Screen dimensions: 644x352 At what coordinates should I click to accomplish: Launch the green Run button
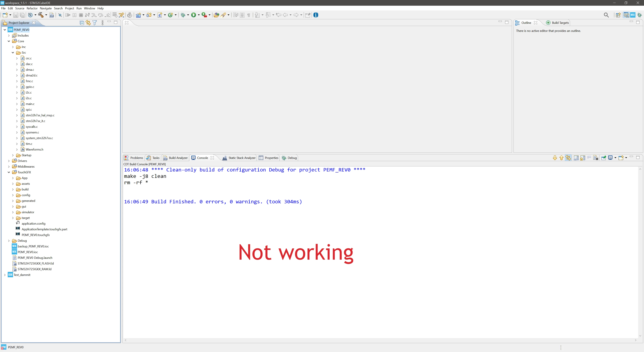click(194, 15)
